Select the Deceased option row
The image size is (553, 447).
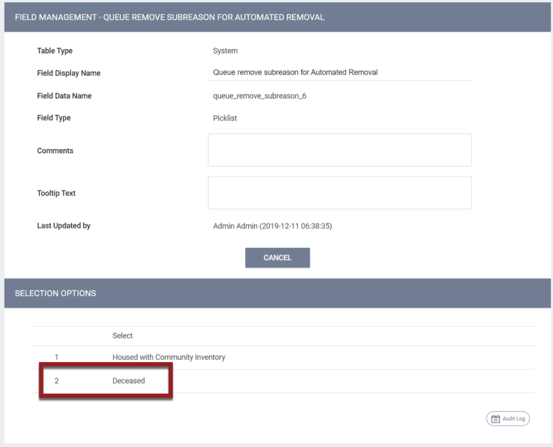click(282, 381)
